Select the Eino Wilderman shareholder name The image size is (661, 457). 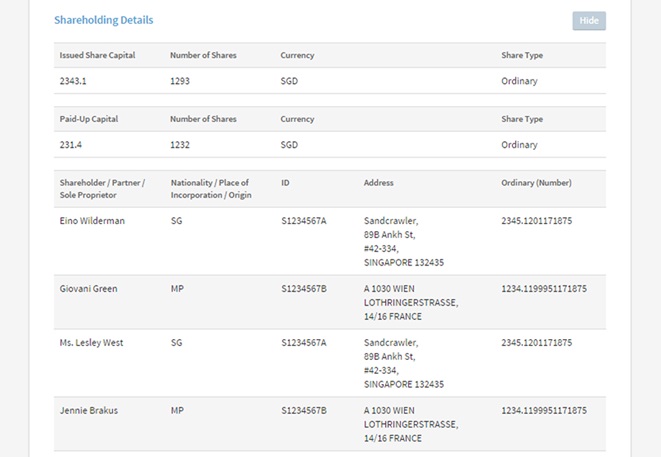(93, 221)
